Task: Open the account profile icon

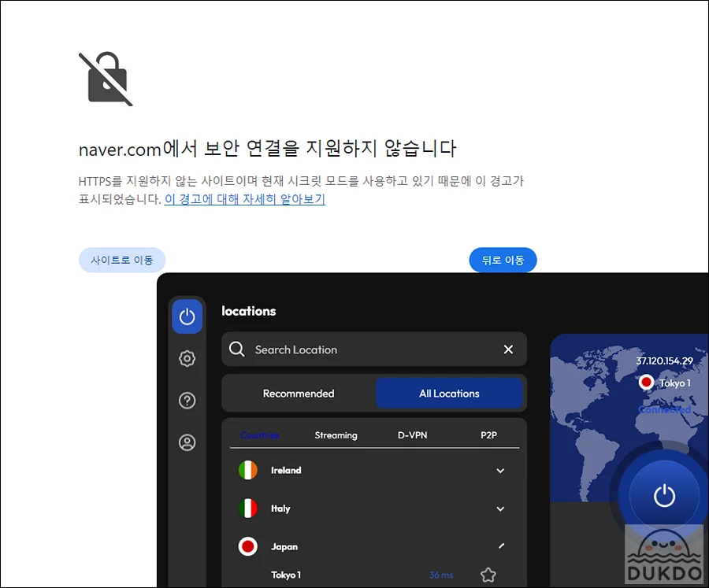Action: pyautogui.click(x=187, y=442)
